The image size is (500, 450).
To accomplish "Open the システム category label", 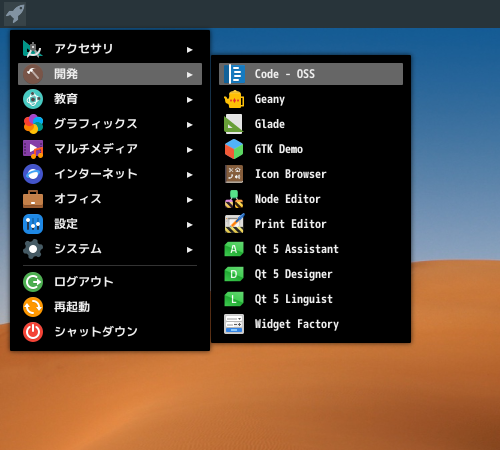I will pos(78,249).
